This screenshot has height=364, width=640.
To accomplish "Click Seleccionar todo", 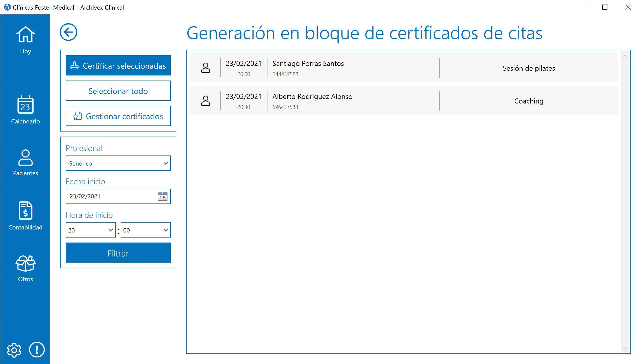I will [118, 91].
